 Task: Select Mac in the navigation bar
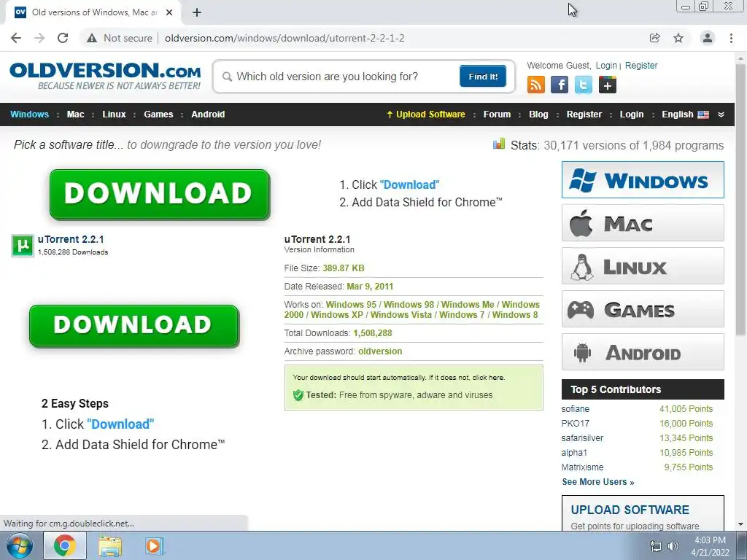tap(75, 114)
